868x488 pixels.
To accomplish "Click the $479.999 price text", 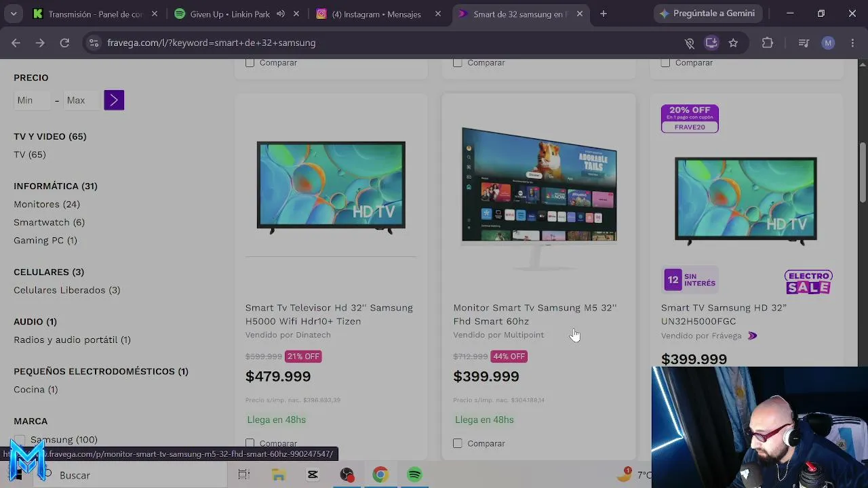I will click(x=278, y=376).
